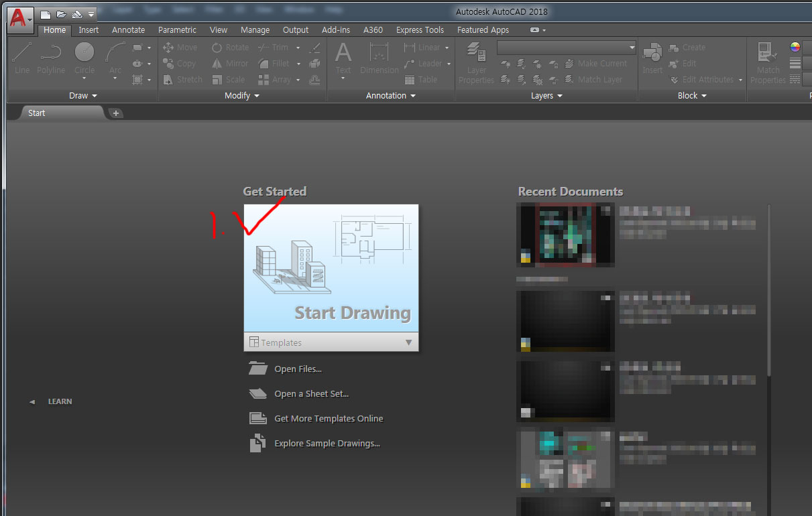Select the Arc tool
The width and height of the screenshot is (812, 516).
(x=115, y=58)
